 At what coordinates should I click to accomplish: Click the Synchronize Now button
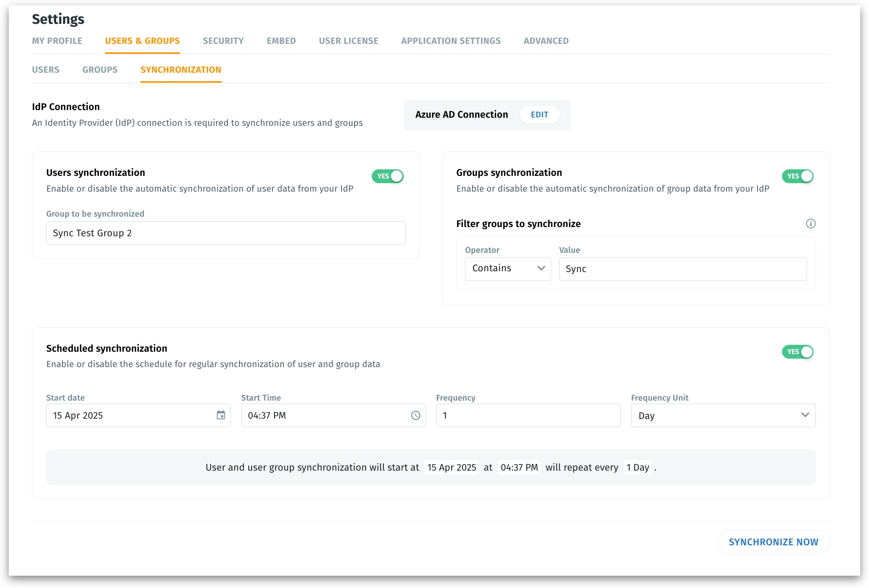coord(773,542)
